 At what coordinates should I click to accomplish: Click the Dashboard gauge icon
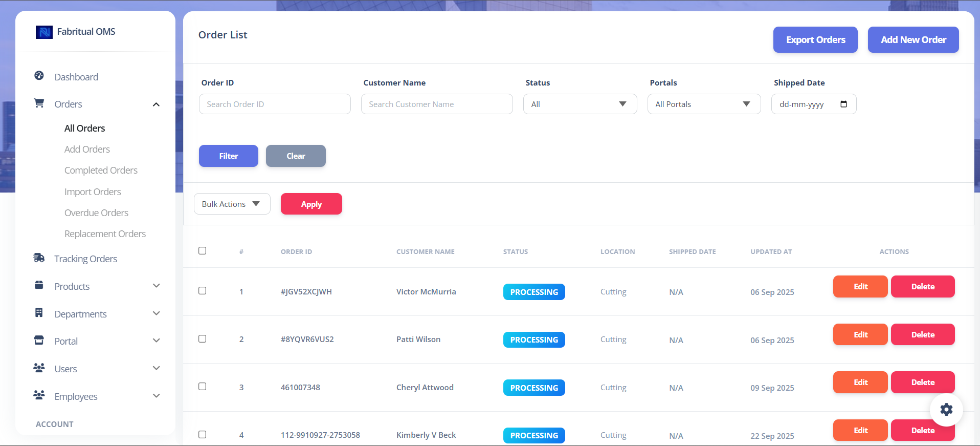39,76
